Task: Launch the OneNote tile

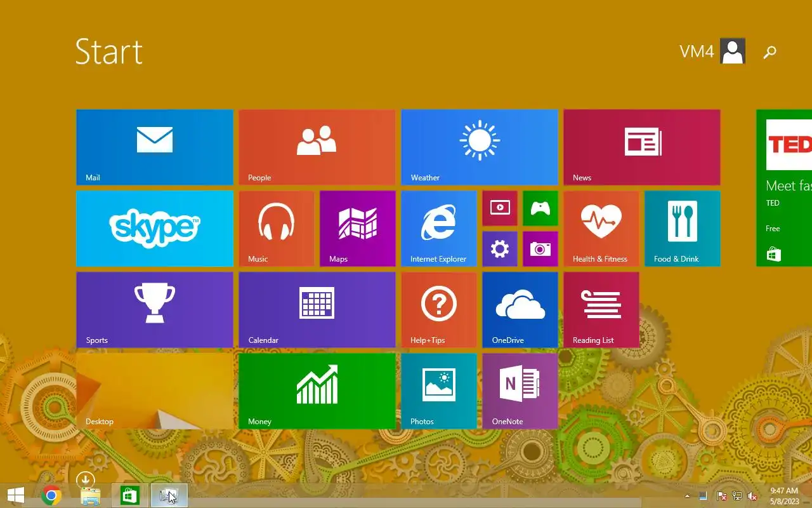Action: pos(520,391)
